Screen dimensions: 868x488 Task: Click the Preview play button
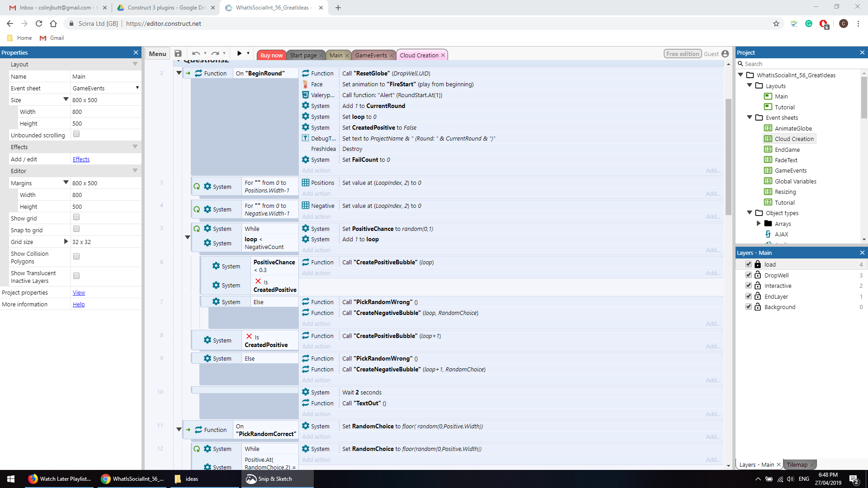coord(239,53)
